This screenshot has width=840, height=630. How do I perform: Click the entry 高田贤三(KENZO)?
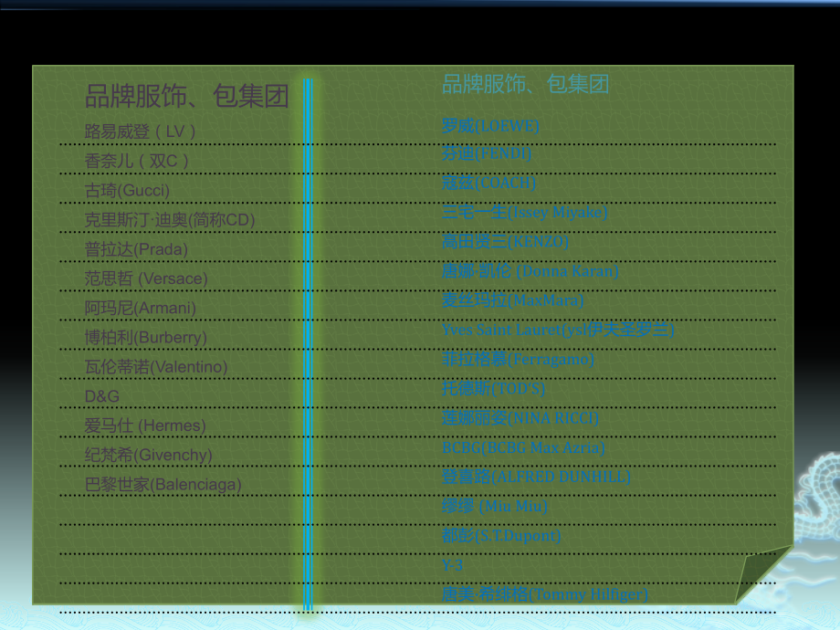[x=505, y=242]
